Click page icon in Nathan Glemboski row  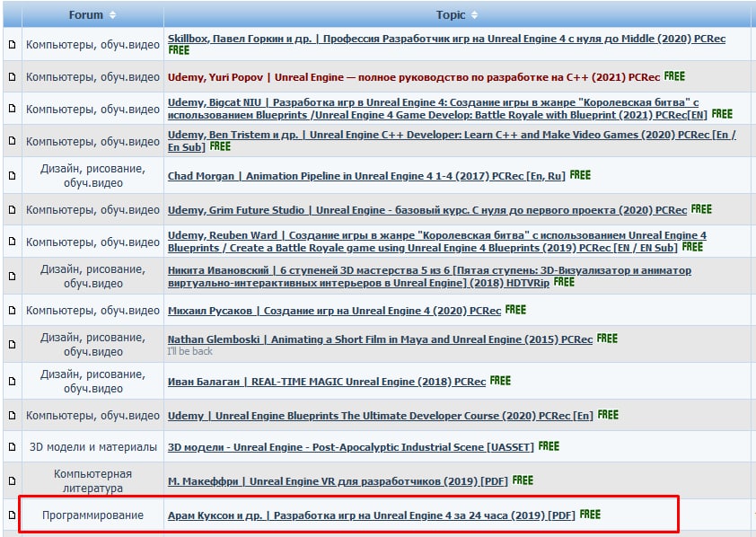click(13, 345)
